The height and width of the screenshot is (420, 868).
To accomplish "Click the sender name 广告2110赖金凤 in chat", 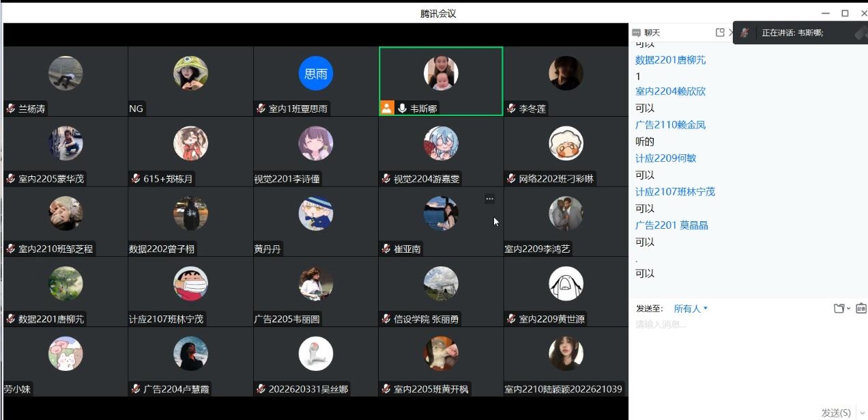I will (x=671, y=125).
